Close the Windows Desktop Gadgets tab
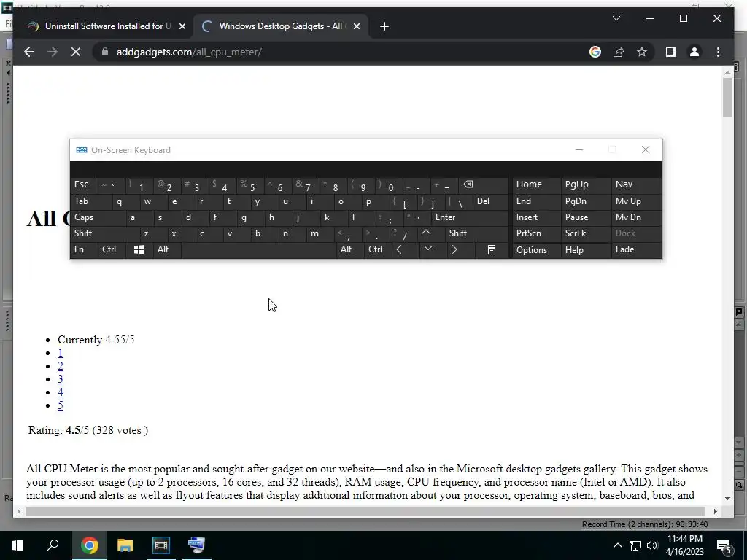Viewport: 747px width, 560px height. tap(356, 26)
